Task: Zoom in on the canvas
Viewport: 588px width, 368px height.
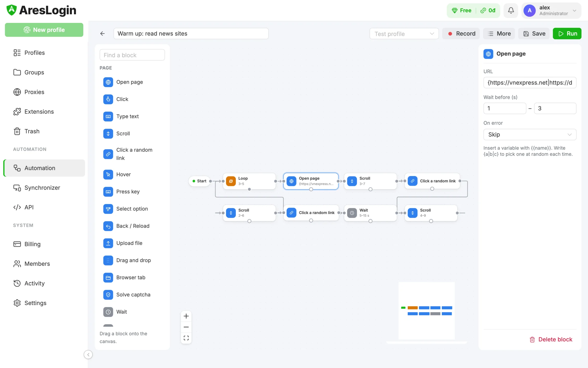Action: click(x=186, y=316)
